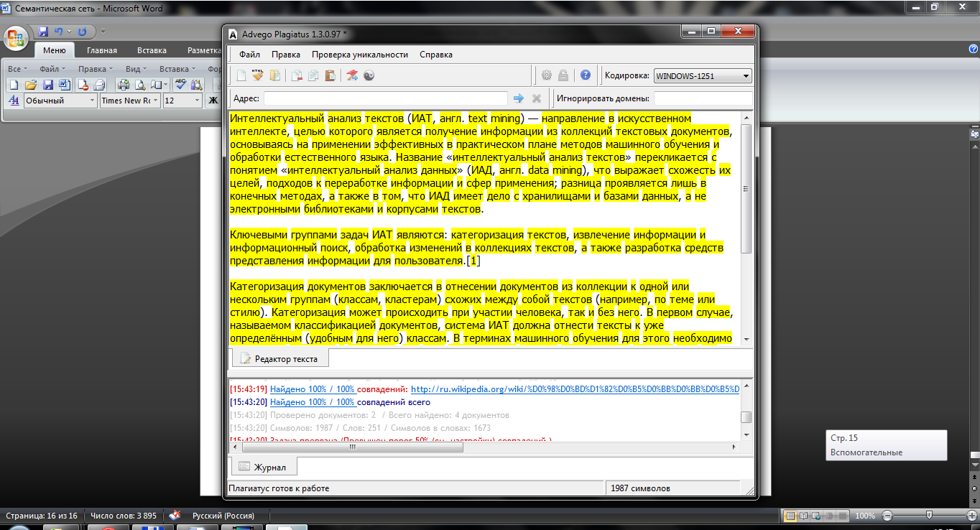Click the padlock icon in Plagiatus toolbar
The image size is (980, 530).
tap(564, 75)
